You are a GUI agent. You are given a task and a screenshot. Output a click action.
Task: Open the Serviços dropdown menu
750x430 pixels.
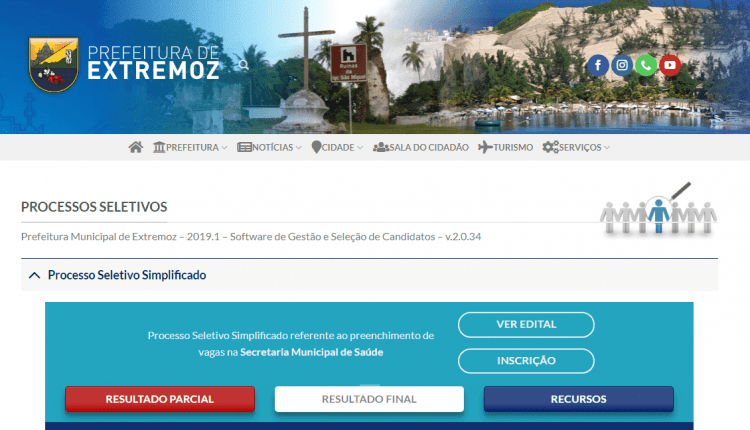pos(576,147)
